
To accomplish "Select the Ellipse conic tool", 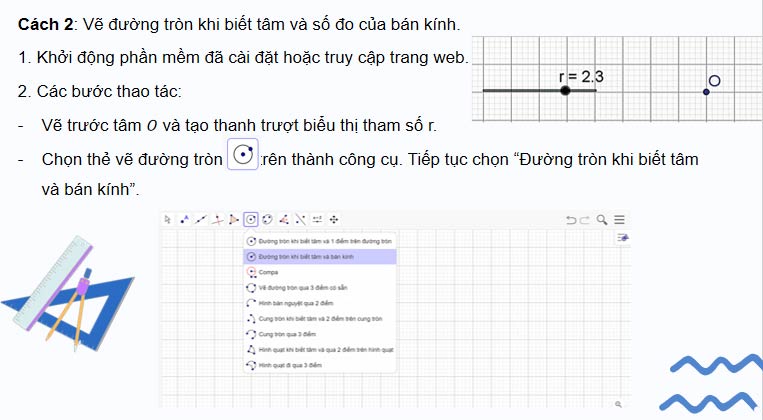I will (267, 219).
